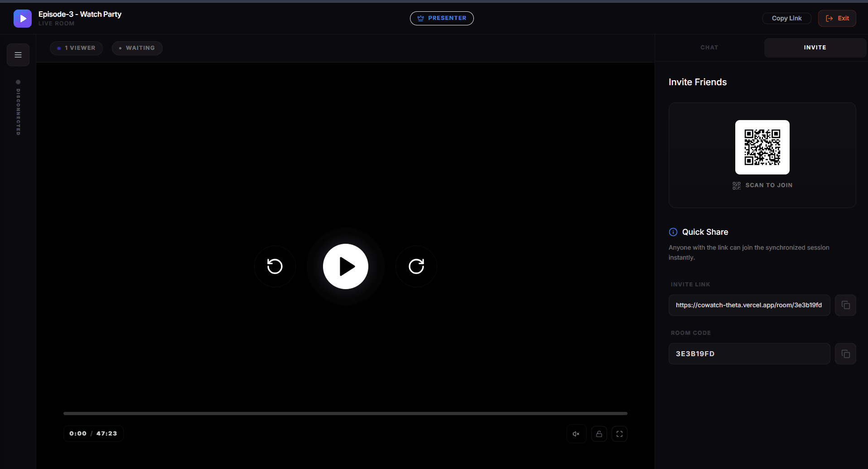
Task: Click the Scan to Join QR icon
Action: click(x=737, y=186)
